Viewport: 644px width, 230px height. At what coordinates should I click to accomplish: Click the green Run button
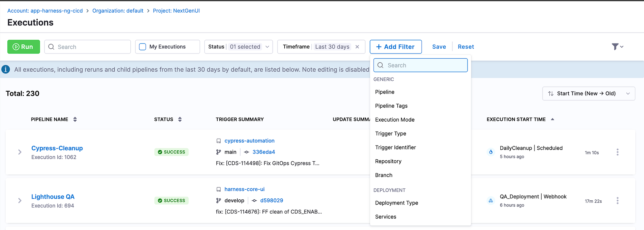24,47
